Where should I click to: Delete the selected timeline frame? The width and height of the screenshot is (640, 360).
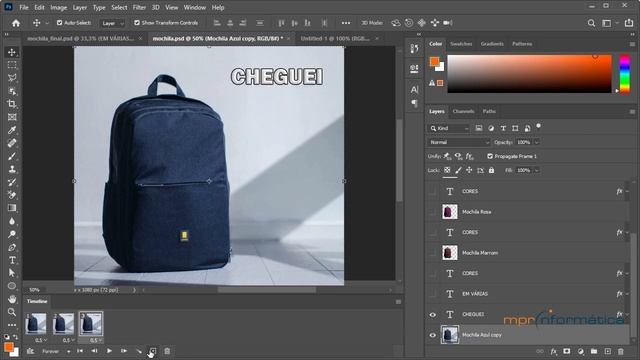(167, 351)
